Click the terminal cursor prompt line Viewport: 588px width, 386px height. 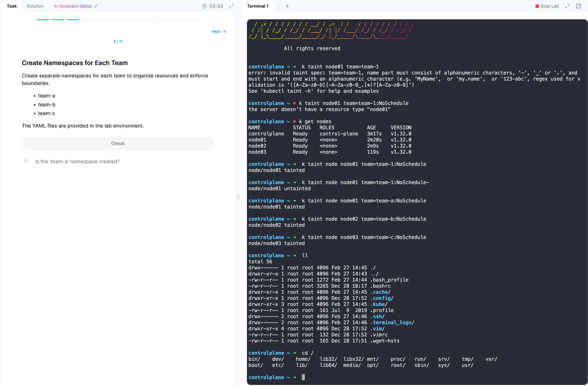[303, 377]
